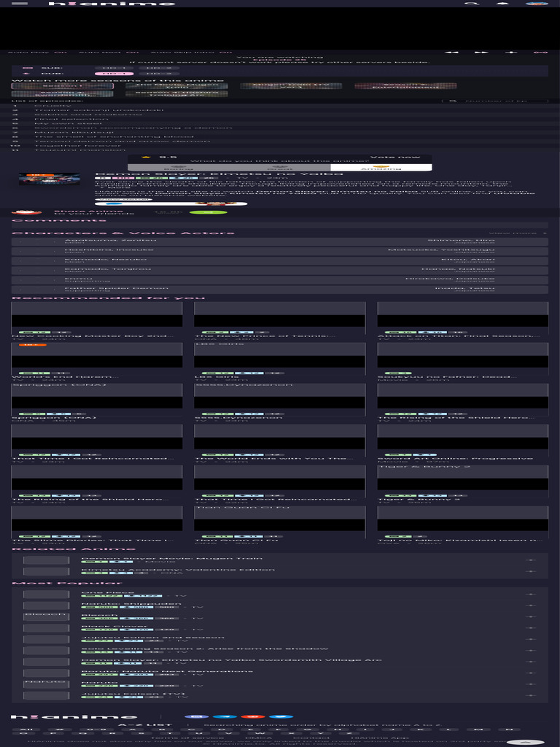Select episode 8 The smell of enchanting blood
This screenshot has width=560, height=747.
click(280, 136)
